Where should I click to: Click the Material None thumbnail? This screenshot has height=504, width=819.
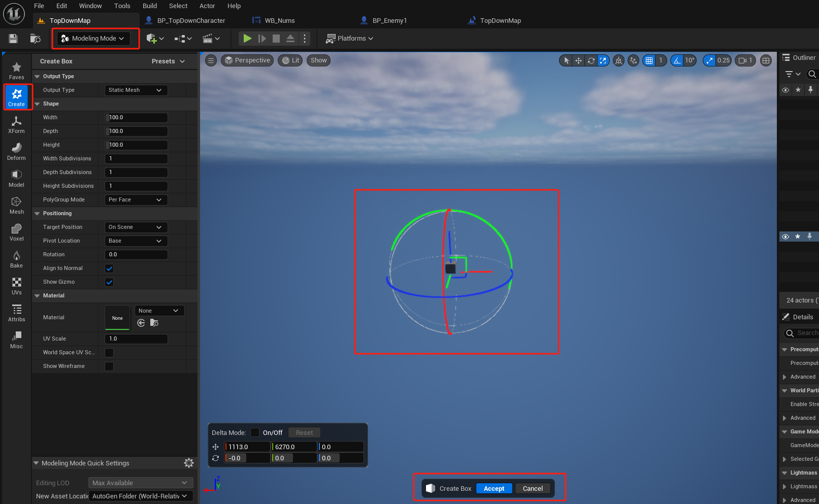(x=117, y=318)
